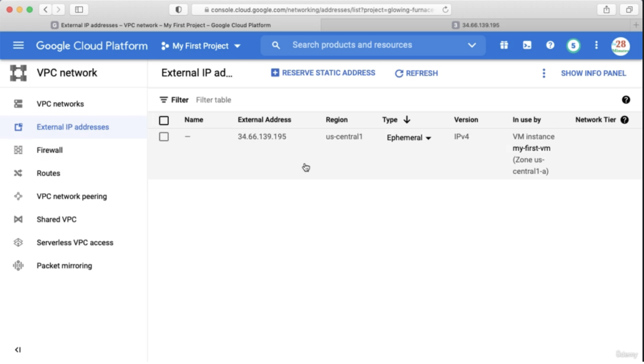Open VPC network peering in sidebar
Image resolution: width=644 pixels, height=364 pixels.
[x=72, y=196]
